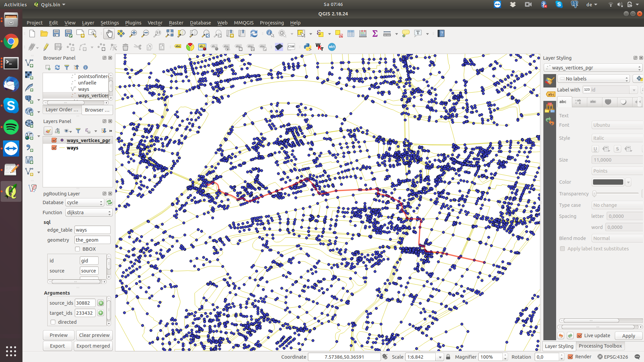The image size is (644, 362).
Task: Open the Project menu
Action: tap(35, 23)
